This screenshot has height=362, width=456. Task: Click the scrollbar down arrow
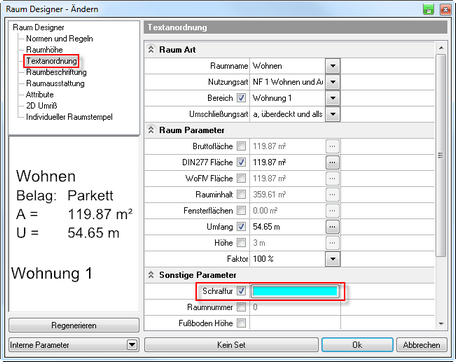point(441,324)
